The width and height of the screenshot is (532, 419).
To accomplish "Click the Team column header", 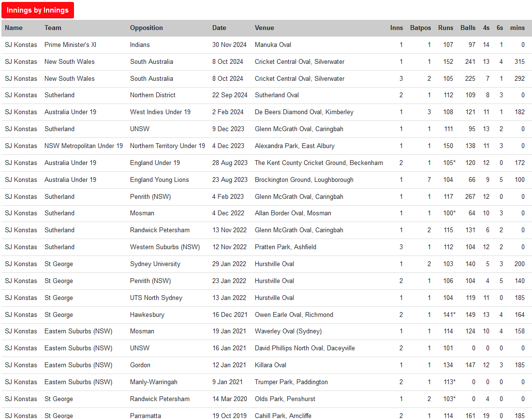I will click(53, 28).
